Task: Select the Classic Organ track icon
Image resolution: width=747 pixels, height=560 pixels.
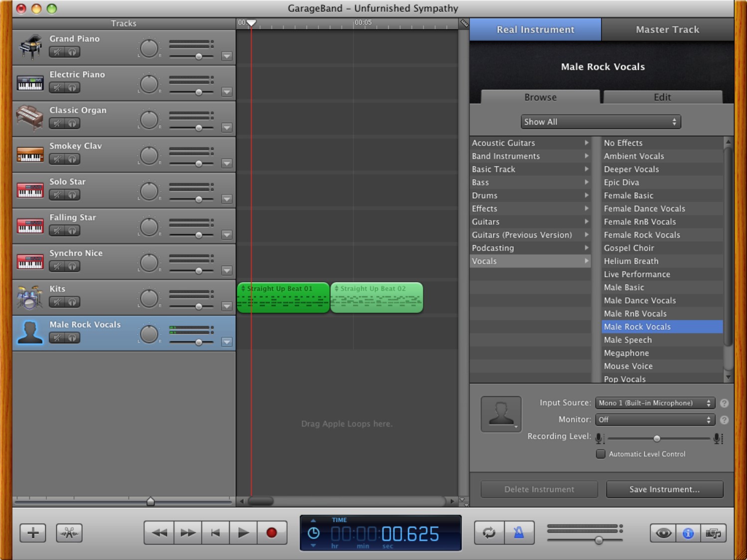Action: click(30, 119)
